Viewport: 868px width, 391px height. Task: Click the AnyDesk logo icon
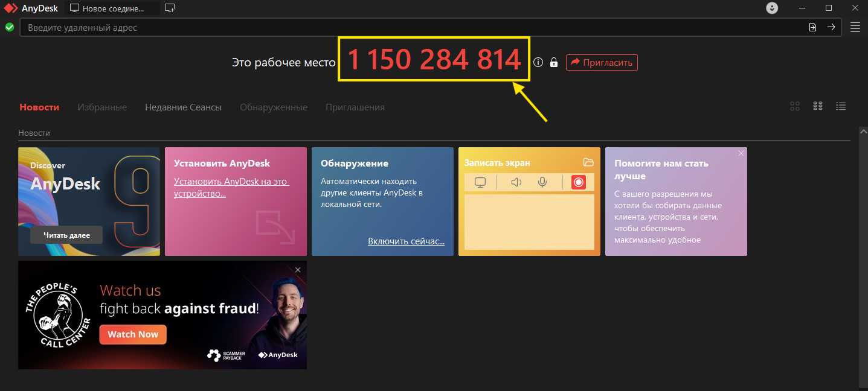(x=11, y=8)
